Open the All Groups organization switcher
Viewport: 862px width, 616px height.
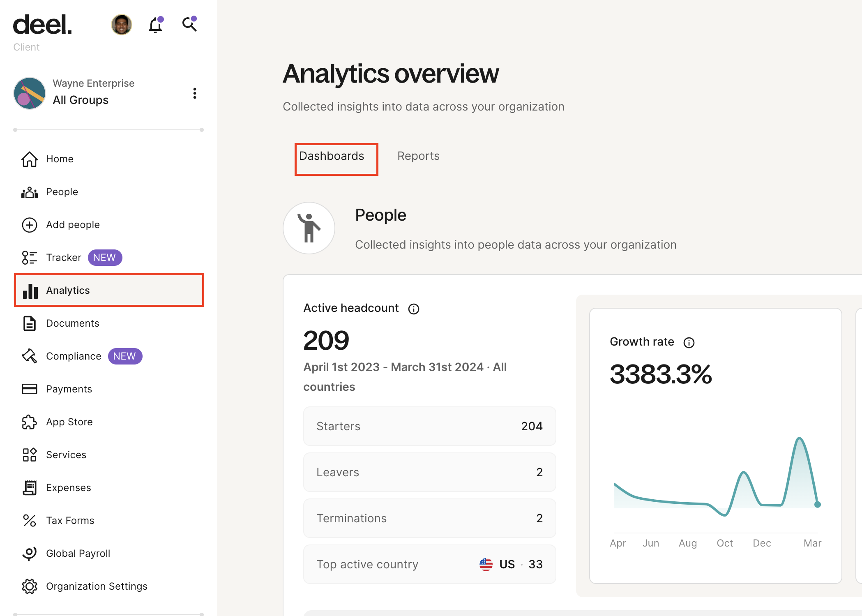81,99
